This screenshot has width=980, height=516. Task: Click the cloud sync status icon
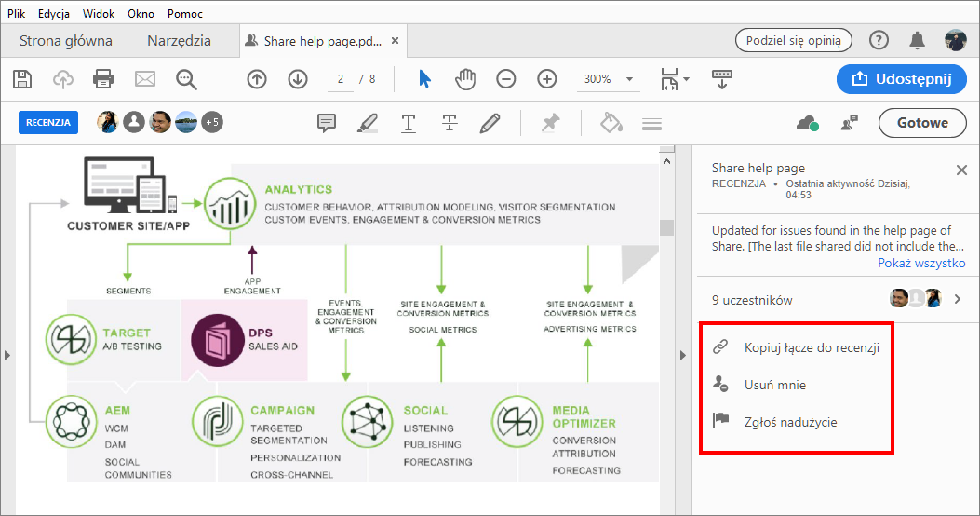click(808, 123)
